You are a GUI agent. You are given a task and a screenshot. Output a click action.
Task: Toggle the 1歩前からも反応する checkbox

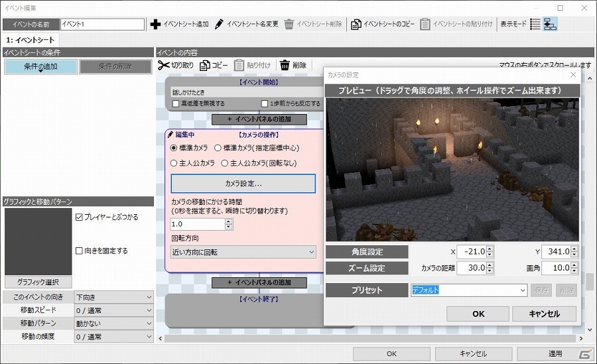tap(265, 103)
